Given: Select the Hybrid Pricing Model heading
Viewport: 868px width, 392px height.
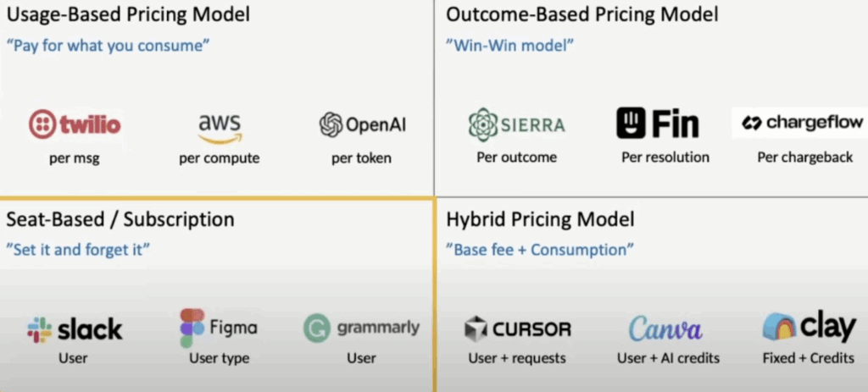Looking at the screenshot, I should [x=540, y=219].
